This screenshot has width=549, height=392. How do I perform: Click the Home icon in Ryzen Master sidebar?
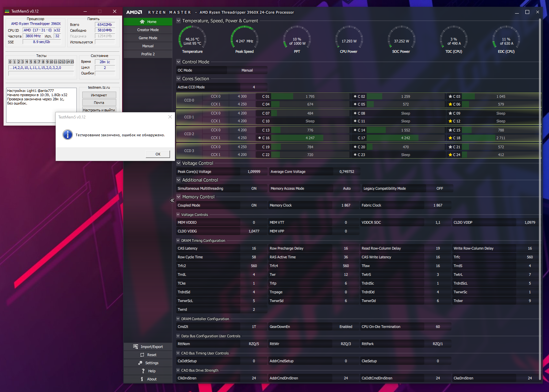click(142, 22)
